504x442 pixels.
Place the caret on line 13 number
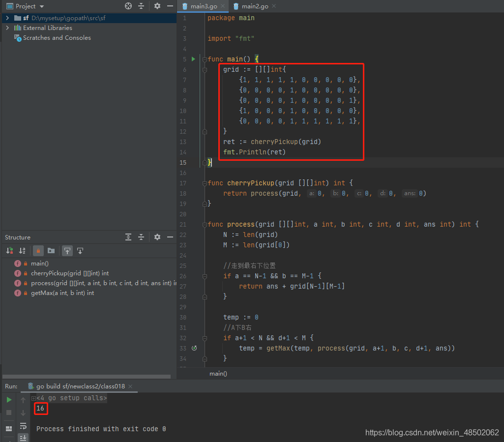183,142
